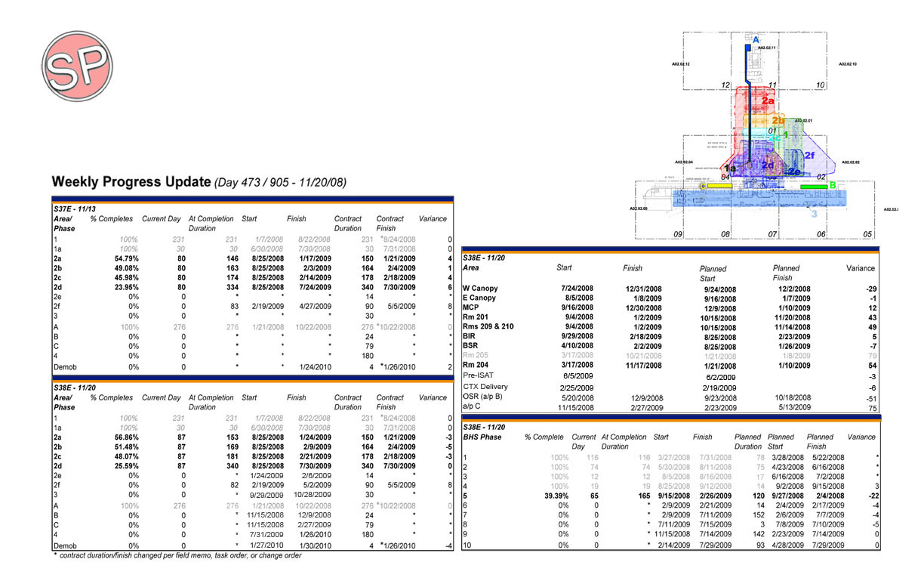Image resolution: width=924 pixels, height=587 pixels.
Task: Select the blue 2f region on the map
Action: (809, 155)
